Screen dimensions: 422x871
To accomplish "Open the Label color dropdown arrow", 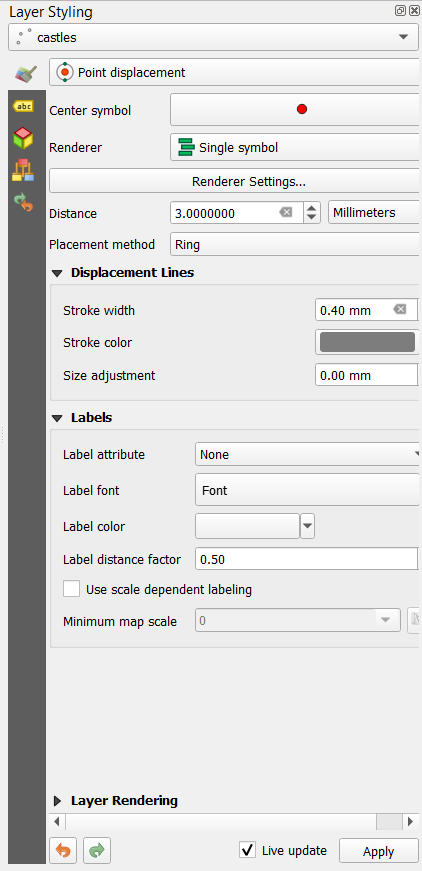I will [308, 527].
